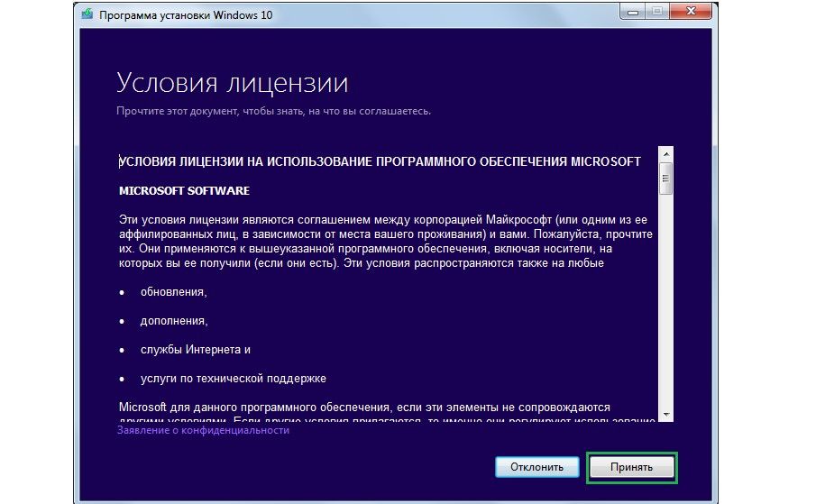Click the license text scrollbar thumb
The width and height of the screenshot is (816, 504).
pyautogui.click(x=665, y=179)
